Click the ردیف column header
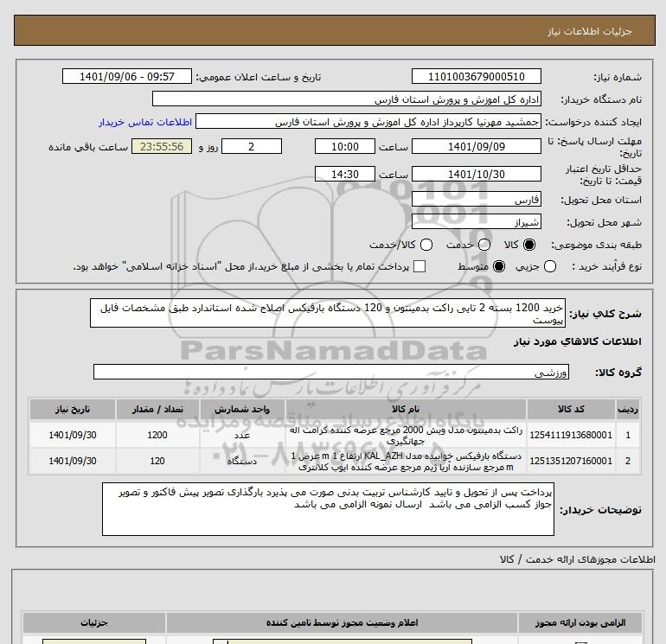Screen dimensions: 666x644 pyautogui.click(x=628, y=409)
